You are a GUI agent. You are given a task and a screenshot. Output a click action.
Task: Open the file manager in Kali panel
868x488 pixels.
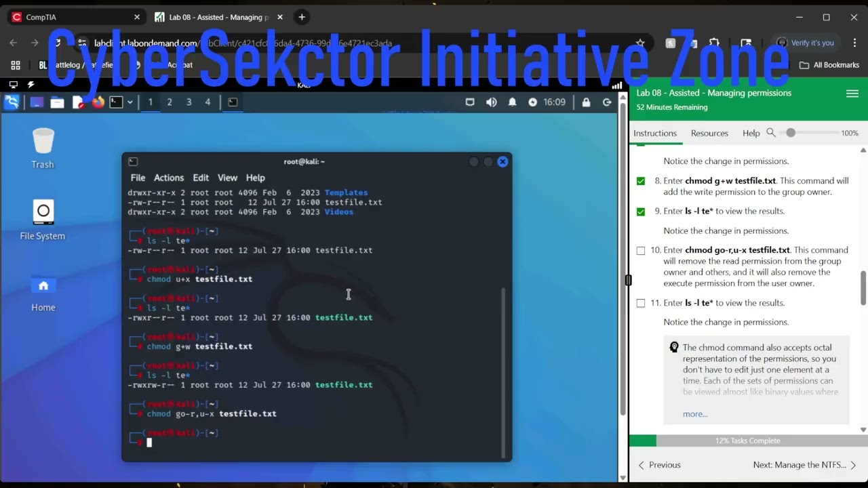(x=57, y=102)
